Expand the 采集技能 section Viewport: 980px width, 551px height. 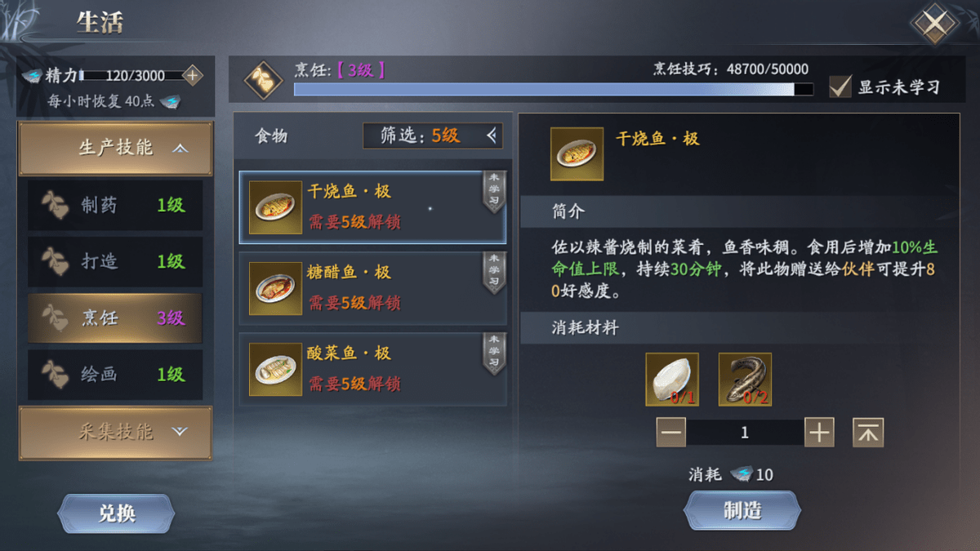[x=116, y=433]
